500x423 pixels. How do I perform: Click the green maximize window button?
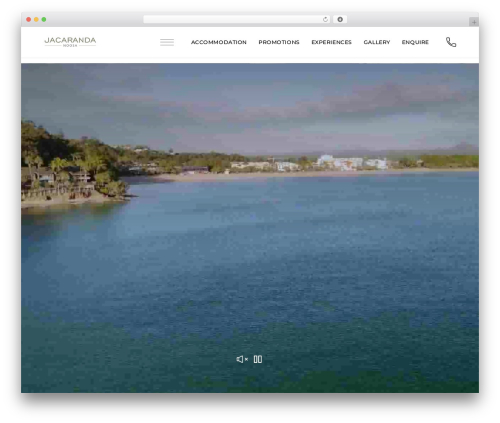coord(44,20)
